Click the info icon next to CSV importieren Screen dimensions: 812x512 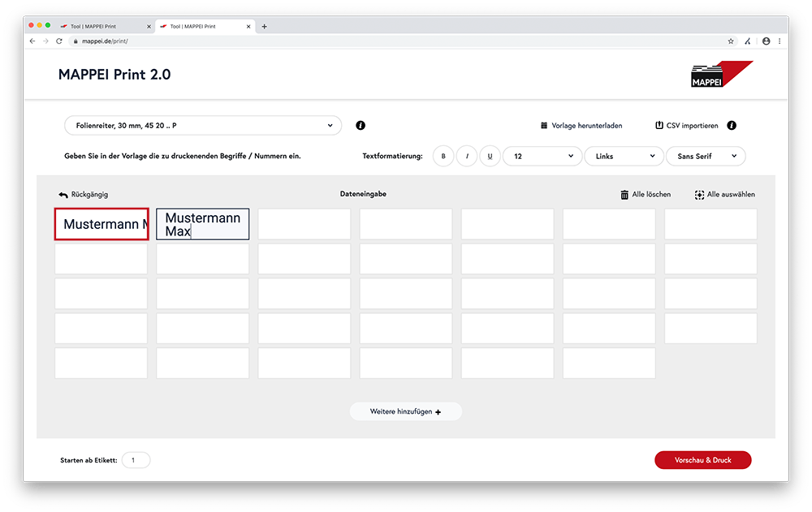click(x=732, y=126)
